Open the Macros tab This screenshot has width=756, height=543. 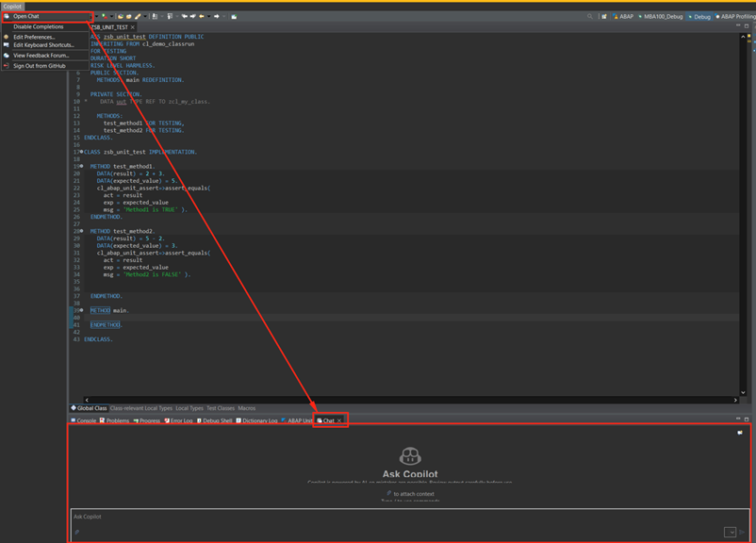(x=246, y=408)
